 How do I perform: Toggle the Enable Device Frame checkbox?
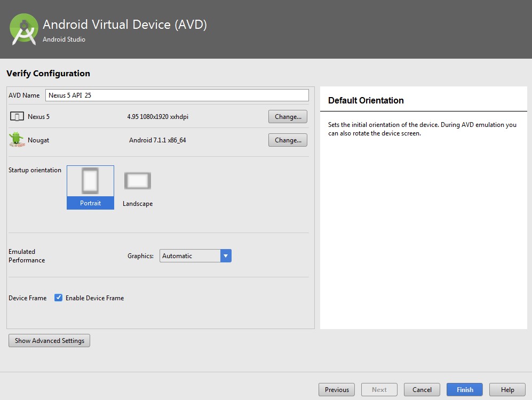coord(59,298)
